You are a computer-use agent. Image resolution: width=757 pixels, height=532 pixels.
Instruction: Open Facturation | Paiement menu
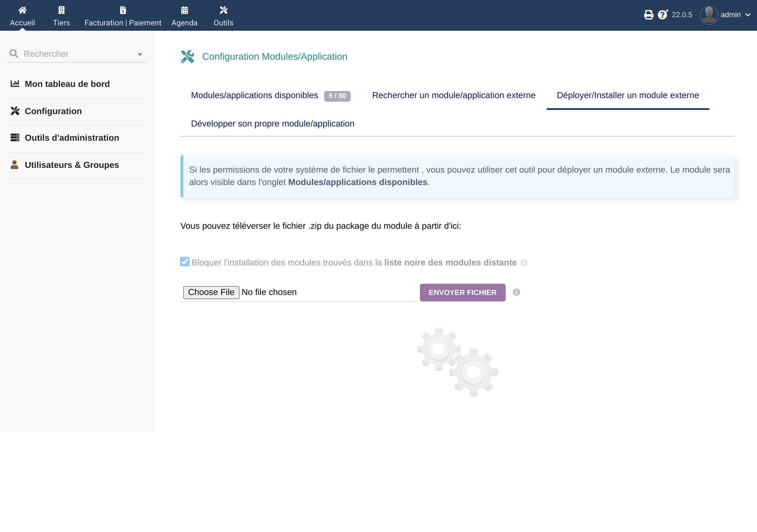pos(123,23)
